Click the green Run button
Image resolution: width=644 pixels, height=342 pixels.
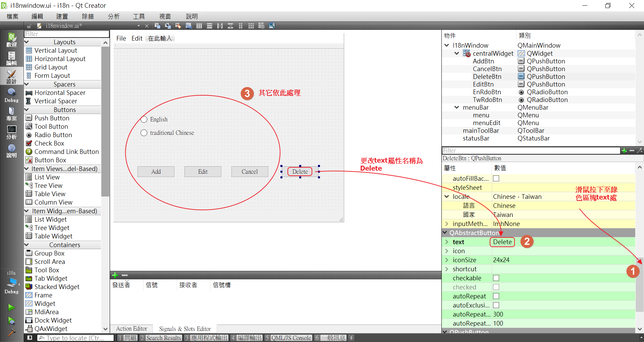pos(11,307)
